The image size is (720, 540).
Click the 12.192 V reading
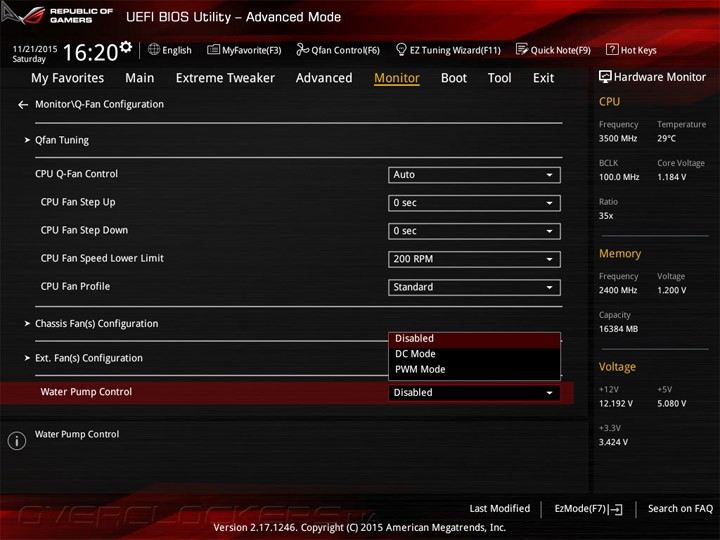pos(616,404)
